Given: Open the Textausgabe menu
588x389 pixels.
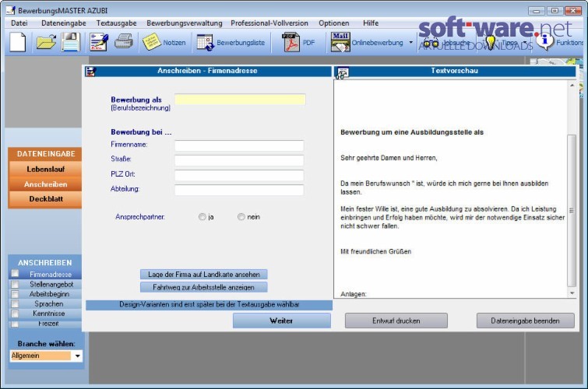Looking at the screenshot, I should [116, 23].
